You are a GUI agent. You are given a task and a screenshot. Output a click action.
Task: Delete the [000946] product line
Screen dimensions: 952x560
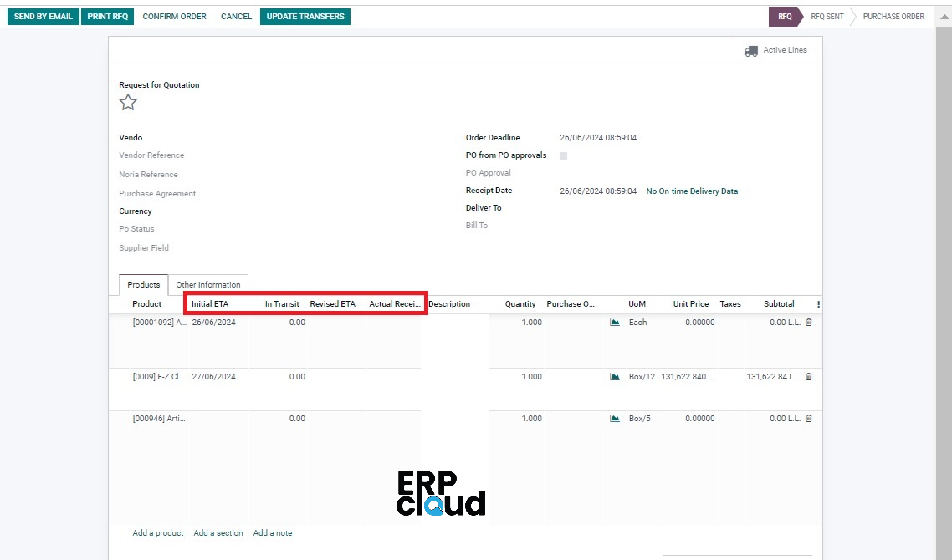808,419
